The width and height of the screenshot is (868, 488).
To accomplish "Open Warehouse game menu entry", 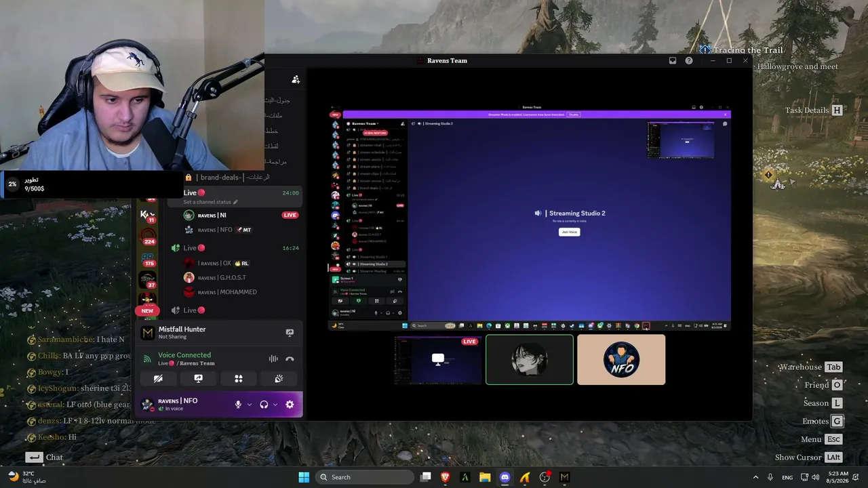I will [x=810, y=367].
